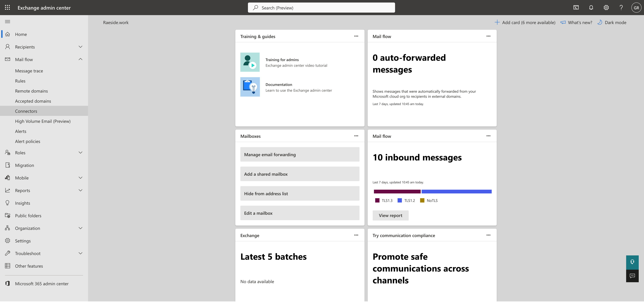Open the Cloud Shell terminal icon

[576, 8]
